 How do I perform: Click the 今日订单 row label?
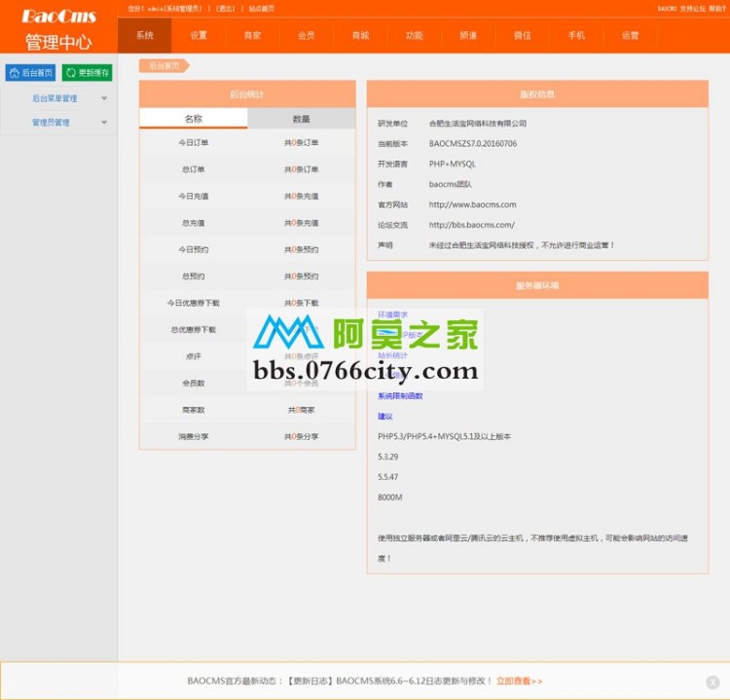194,142
